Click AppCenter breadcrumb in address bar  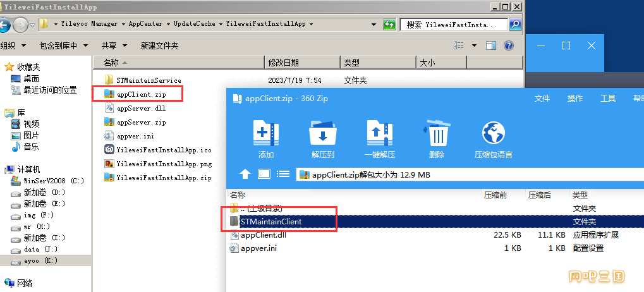coord(145,24)
